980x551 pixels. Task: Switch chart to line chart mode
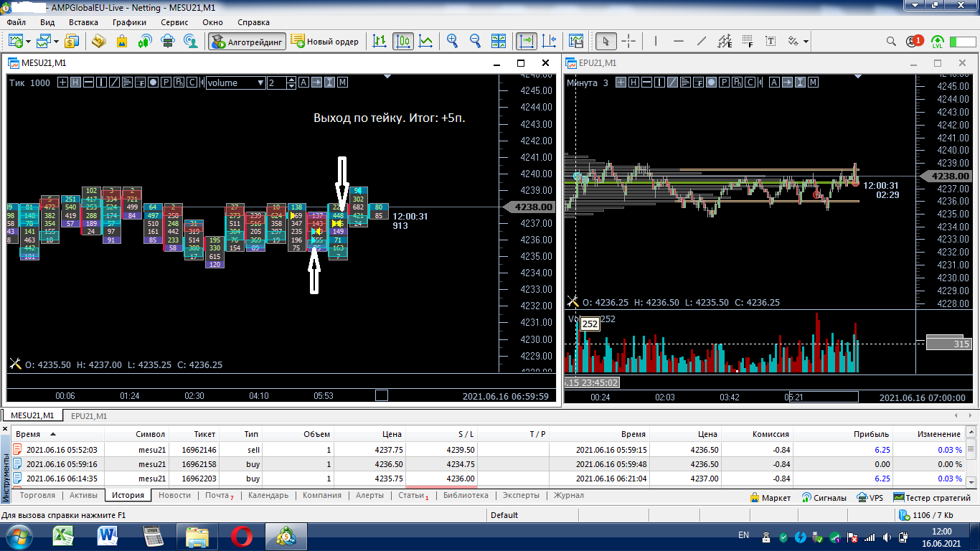tap(426, 41)
